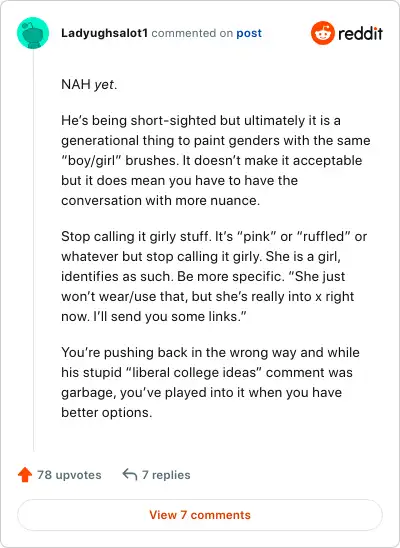Open the "7 replies" label
This screenshot has height=548, width=400.
click(166, 475)
